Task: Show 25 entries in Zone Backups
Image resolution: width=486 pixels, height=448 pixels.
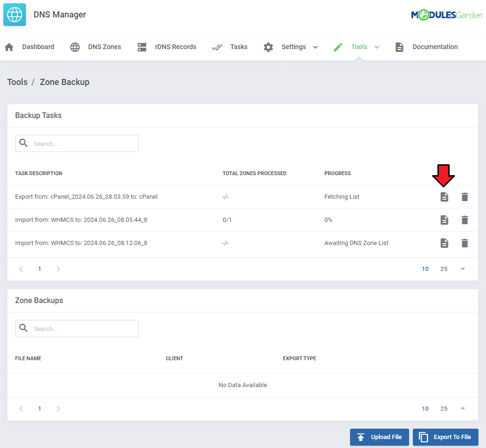Action: pyautogui.click(x=444, y=409)
